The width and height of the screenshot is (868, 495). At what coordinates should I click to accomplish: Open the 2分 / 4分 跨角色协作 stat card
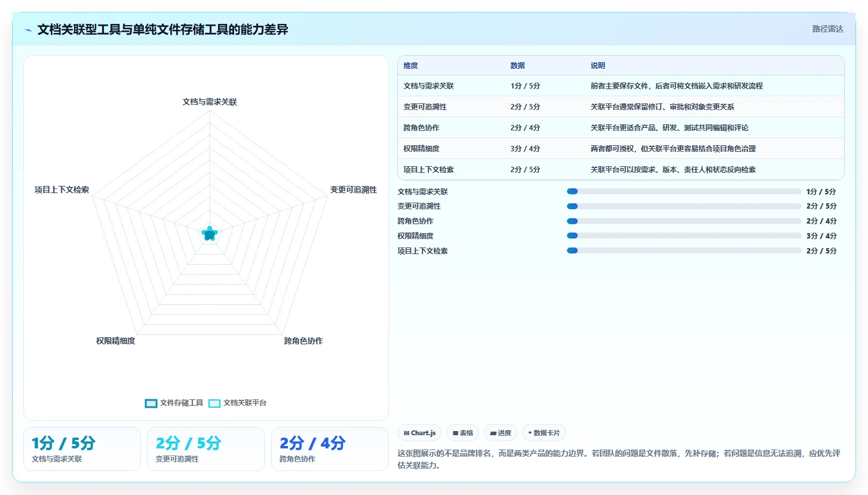(330, 449)
